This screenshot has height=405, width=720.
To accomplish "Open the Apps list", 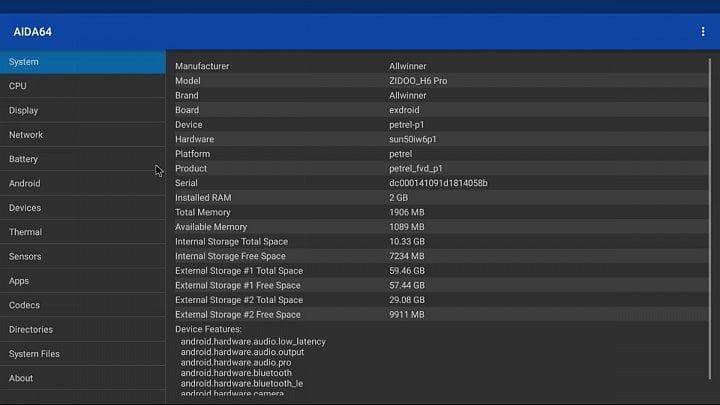I will tap(82, 281).
